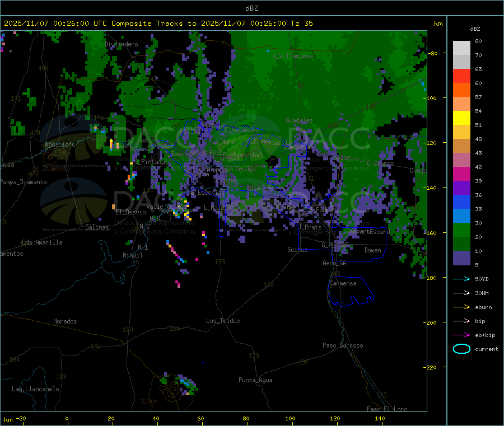Click the -160 tick on right axis
Image resolution: width=504 pixels, height=426 pixels.
[431, 233]
